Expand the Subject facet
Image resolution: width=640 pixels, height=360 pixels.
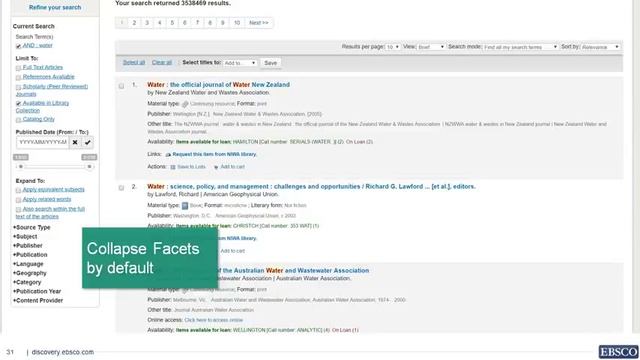point(25,237)
